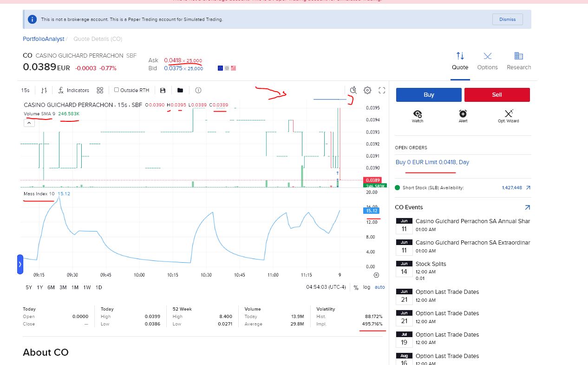The width and height of the screenshot is (588, 365).
Task: Open the 15s interval dropdown
Action: [x=26, y=90]
